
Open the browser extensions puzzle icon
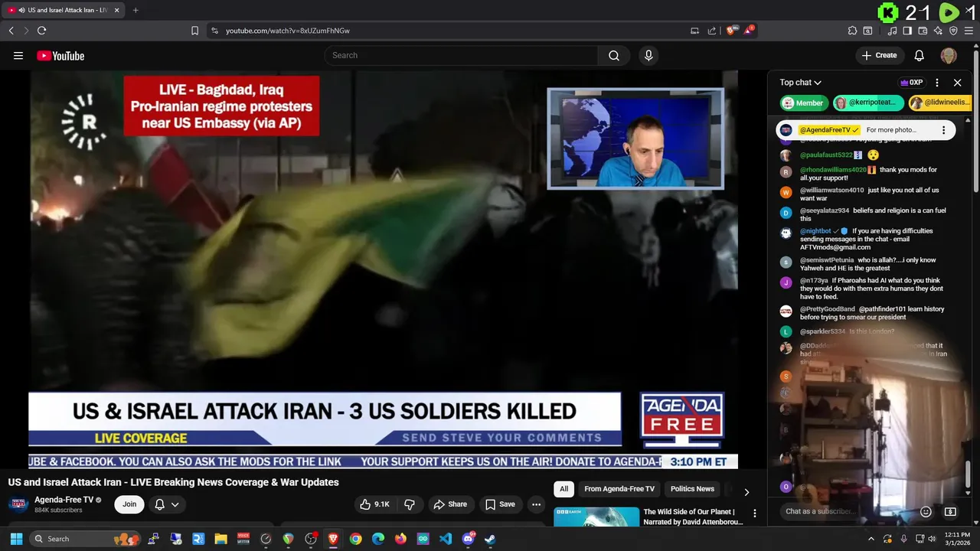(x=852, y=31)
